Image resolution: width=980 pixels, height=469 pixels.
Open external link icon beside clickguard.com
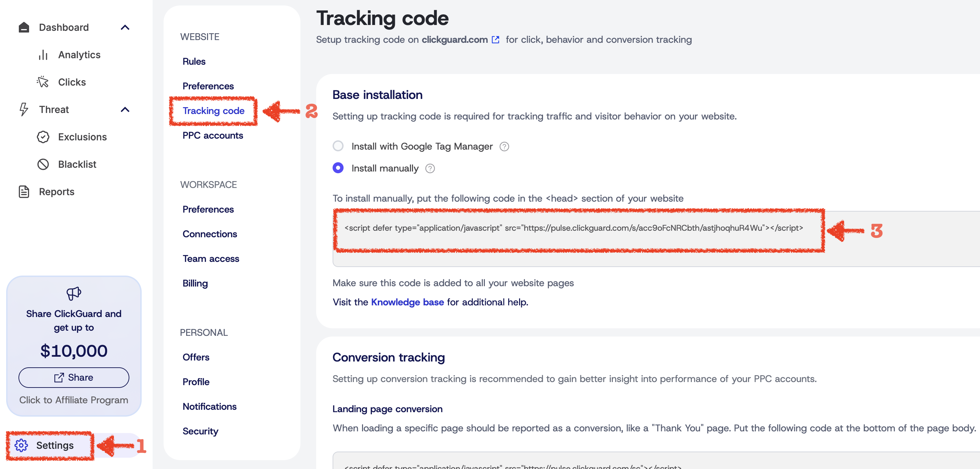495,40
